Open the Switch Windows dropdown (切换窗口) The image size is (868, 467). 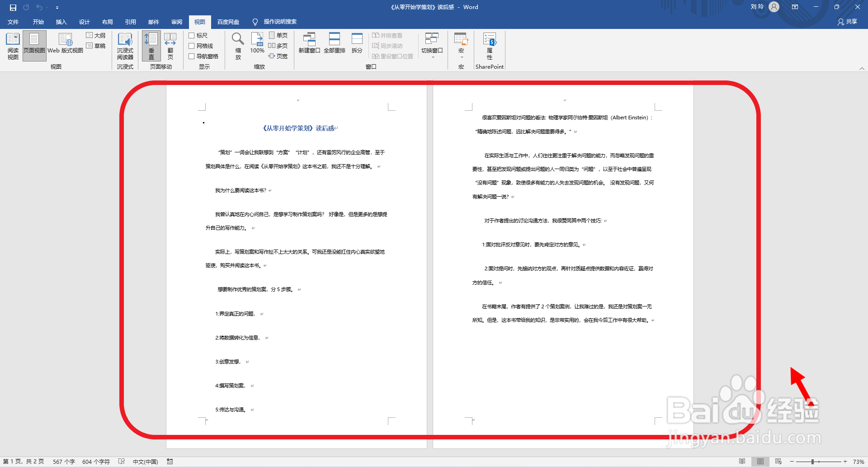point(432,46)
